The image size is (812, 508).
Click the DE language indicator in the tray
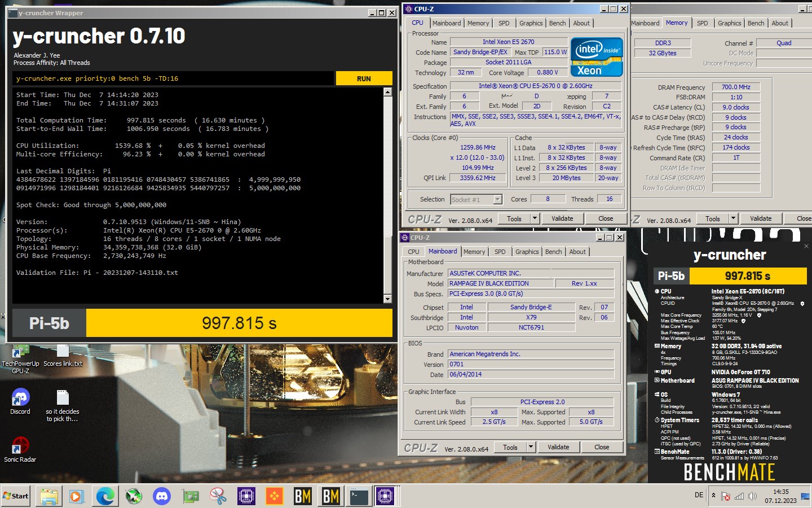[x=699, y=495]
